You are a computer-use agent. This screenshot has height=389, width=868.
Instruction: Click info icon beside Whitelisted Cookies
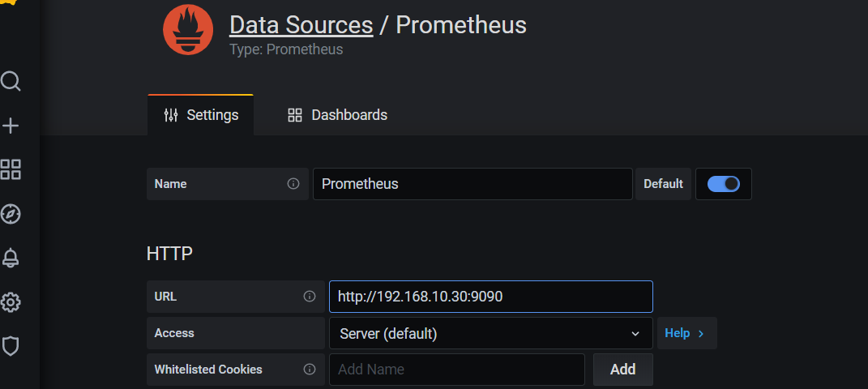click(x=310, y=369)
